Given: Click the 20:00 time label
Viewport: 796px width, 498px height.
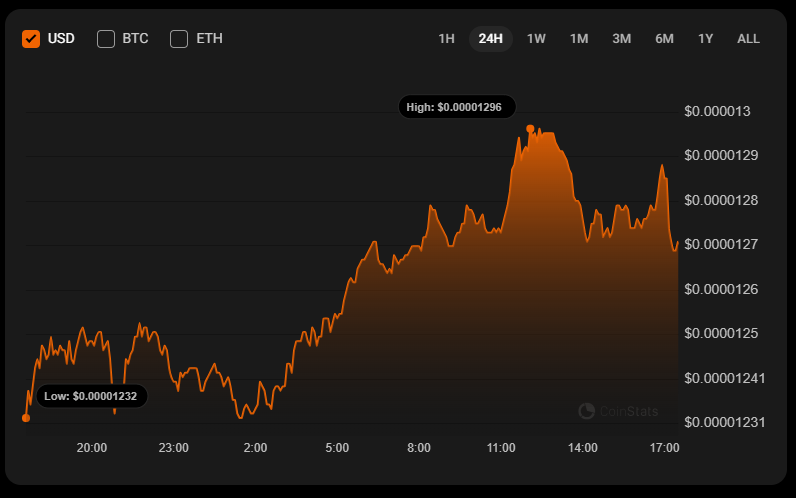Looking at the screenshot, I should click(x=92, y=448).
